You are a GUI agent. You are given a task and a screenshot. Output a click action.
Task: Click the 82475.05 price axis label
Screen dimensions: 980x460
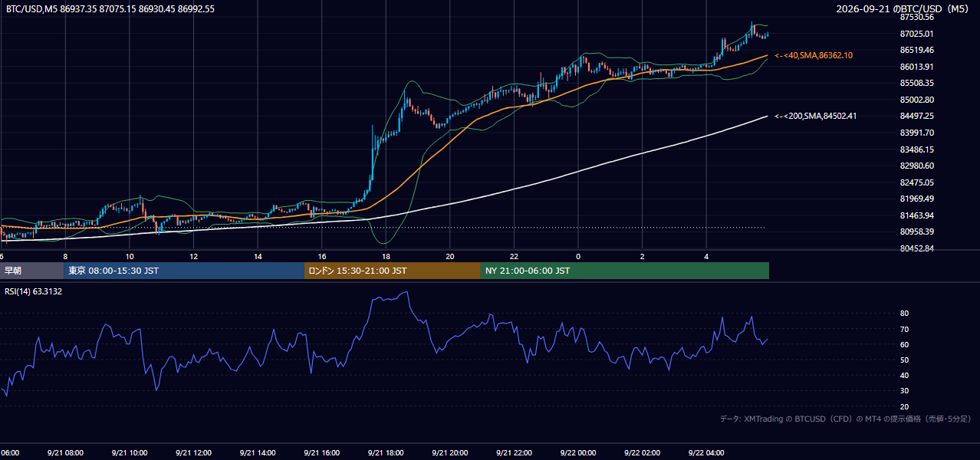(917, 182)
